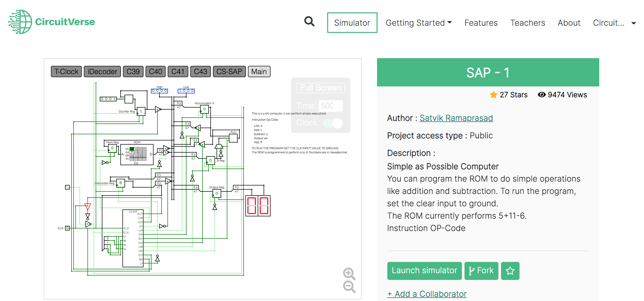Click the Time input field
The height and width of the screenshot is (301, 644).
[330, 106]
